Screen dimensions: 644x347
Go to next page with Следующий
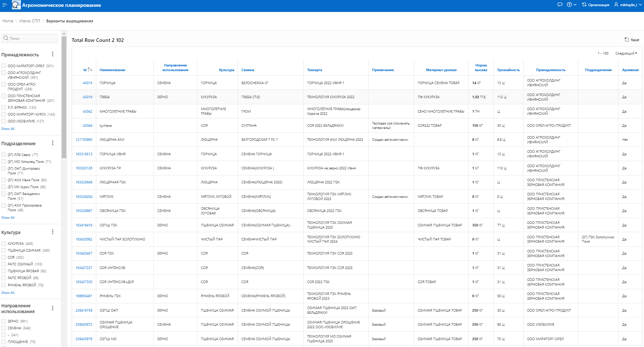point(626,53)
